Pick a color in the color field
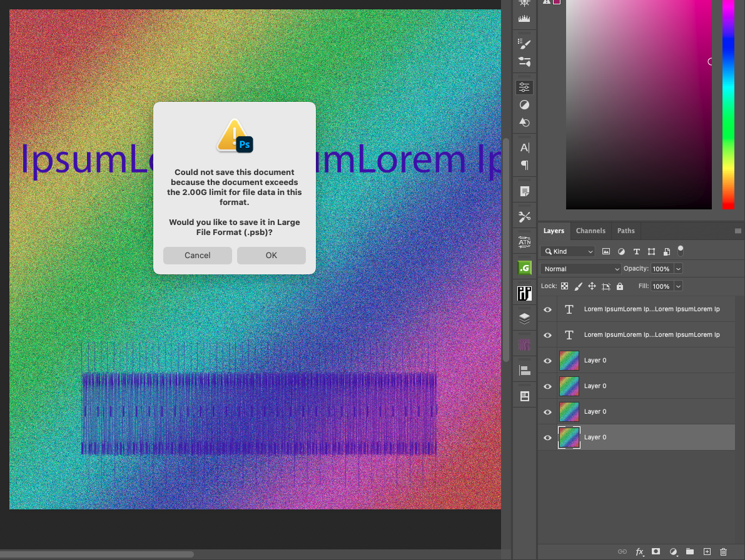This screenshot has height=560, width=745. pyautogui.click(x=638, y=103)
